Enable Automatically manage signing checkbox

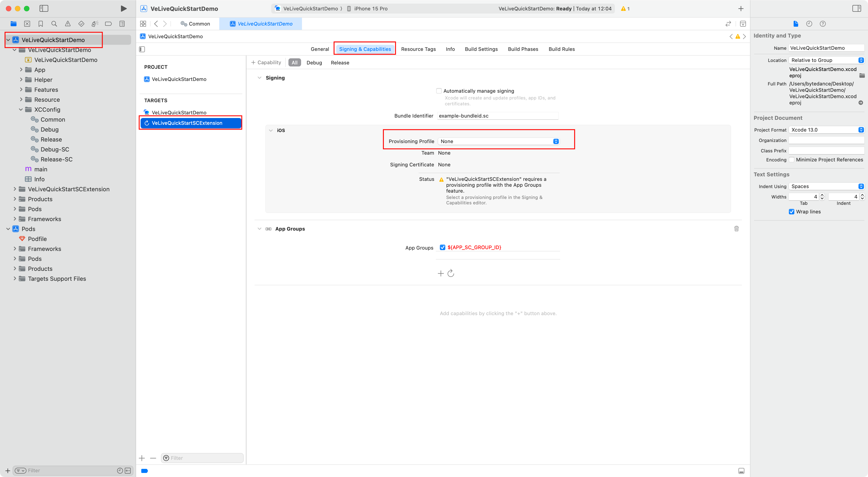pyautogui.click(x=439, y=91)
